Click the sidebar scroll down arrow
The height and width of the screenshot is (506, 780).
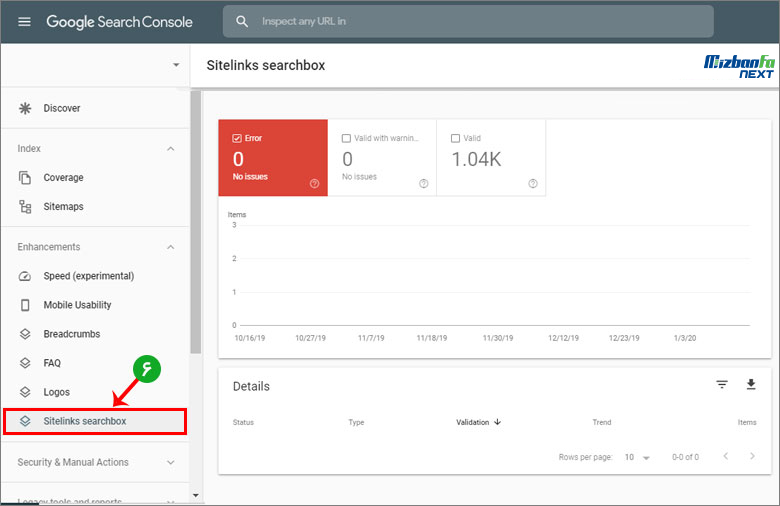195,496
